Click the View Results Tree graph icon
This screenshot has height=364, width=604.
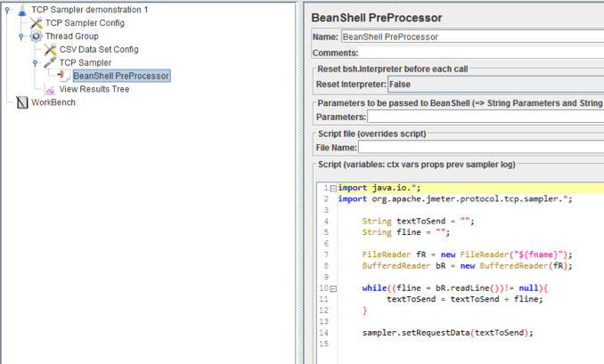pos(50,89)
